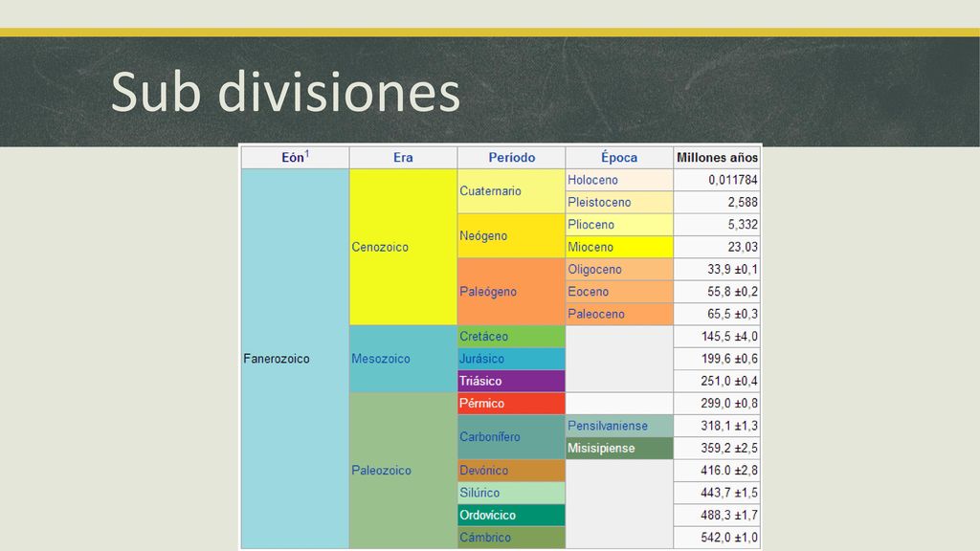Select the 'Período' column header
The height and width of the screenshot is (551, 980).
511,158
